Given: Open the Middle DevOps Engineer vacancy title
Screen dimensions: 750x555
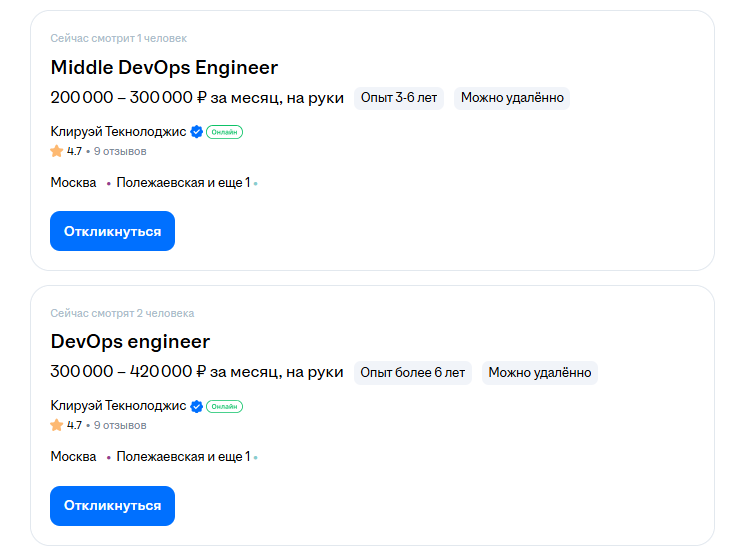Looking at the screenshot, I should [164, 67].
